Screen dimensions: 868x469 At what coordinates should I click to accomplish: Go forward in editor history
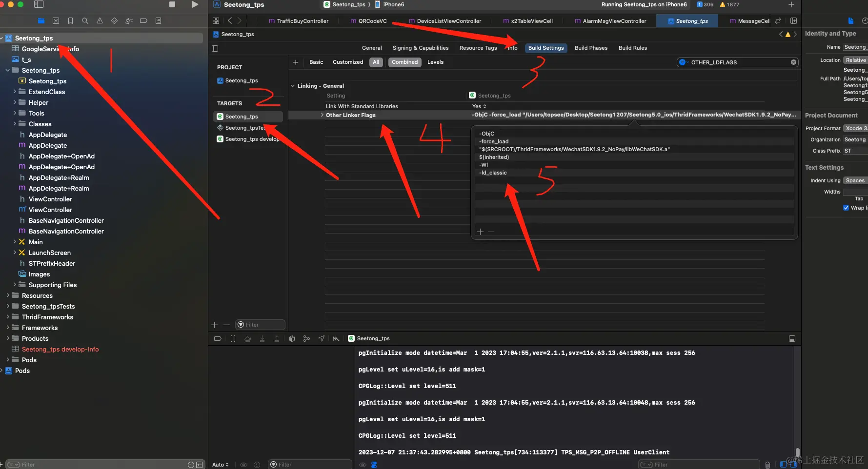coord(239,21)
